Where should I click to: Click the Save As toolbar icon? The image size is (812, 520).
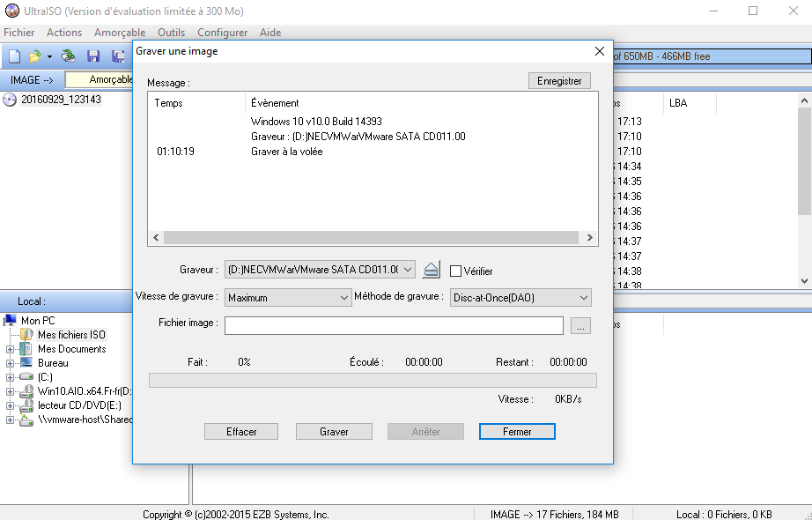click(x=118, y=56)
